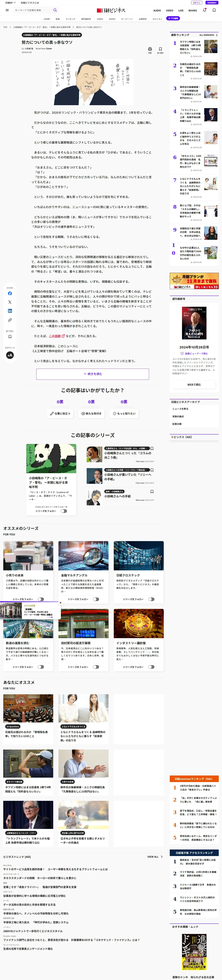Click arrow next to VIEW ALL

click(162, 857)
